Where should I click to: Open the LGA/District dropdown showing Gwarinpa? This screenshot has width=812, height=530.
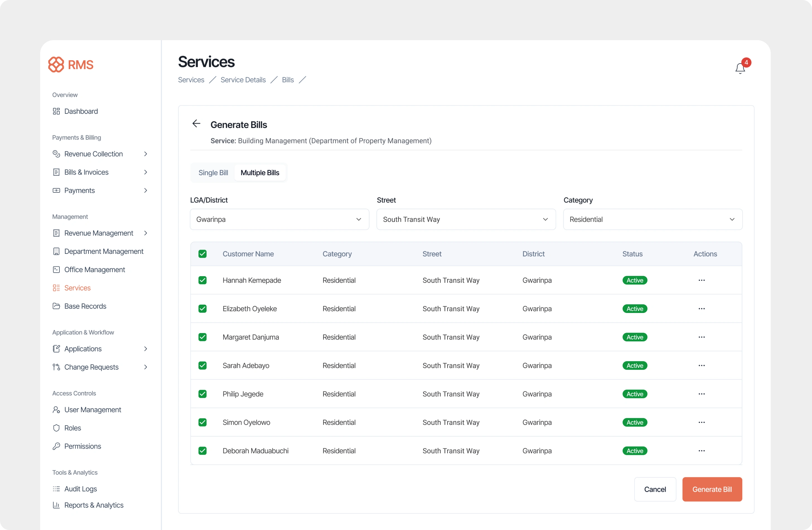[x=279, y=220]
